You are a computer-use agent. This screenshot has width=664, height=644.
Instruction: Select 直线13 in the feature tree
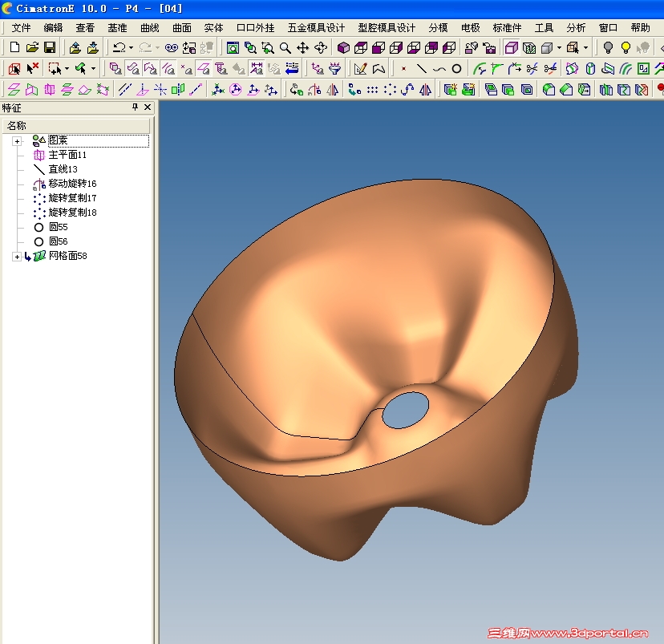pos(63,169)
